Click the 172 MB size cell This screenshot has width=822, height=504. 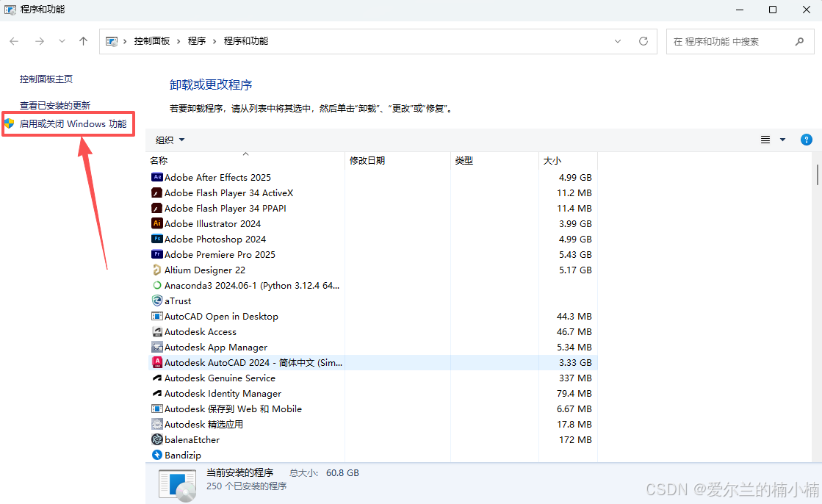575,439
